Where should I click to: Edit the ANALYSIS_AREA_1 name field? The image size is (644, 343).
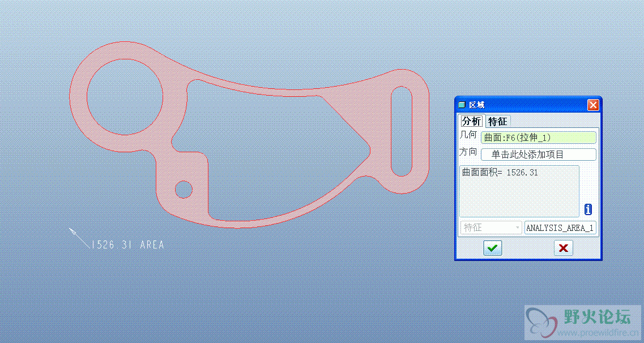(x=560, y=228)
